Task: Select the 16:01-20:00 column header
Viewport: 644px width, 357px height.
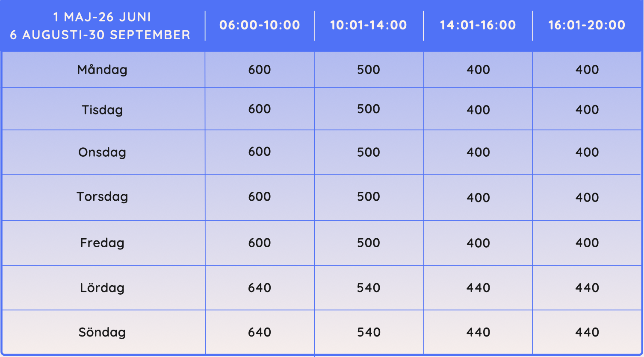Action: 587,25
